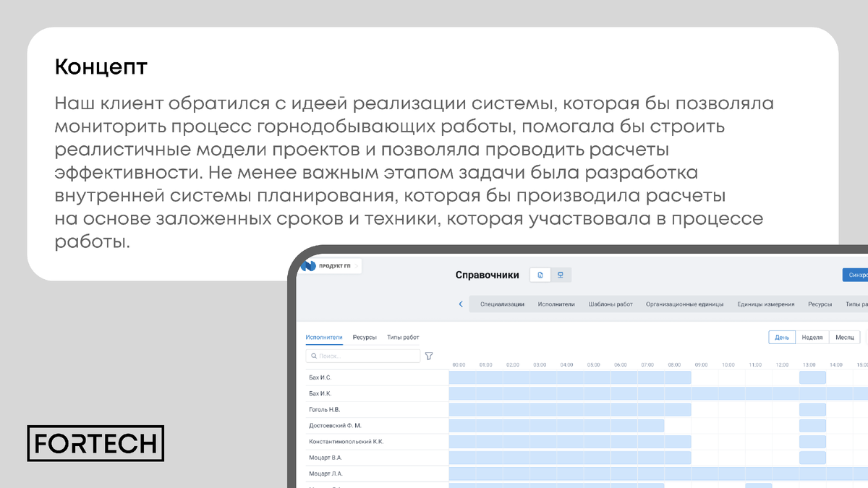Select the Ресурсы sub-tab above search
Image resolution: width=868 pixels, height=488 pixels.
click(365, 338)
